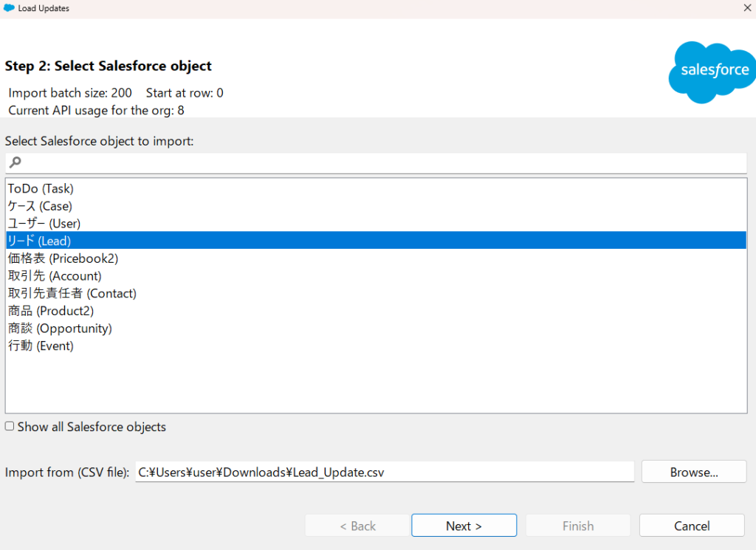Select 行動 (Event) object
The height and width of the screenshot is (550, 756).
41,346
